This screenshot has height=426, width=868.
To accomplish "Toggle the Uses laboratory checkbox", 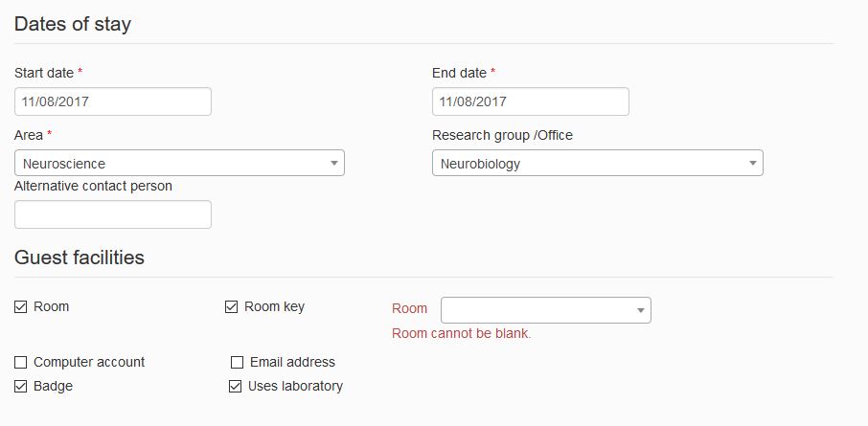I will tap(236, 386).
